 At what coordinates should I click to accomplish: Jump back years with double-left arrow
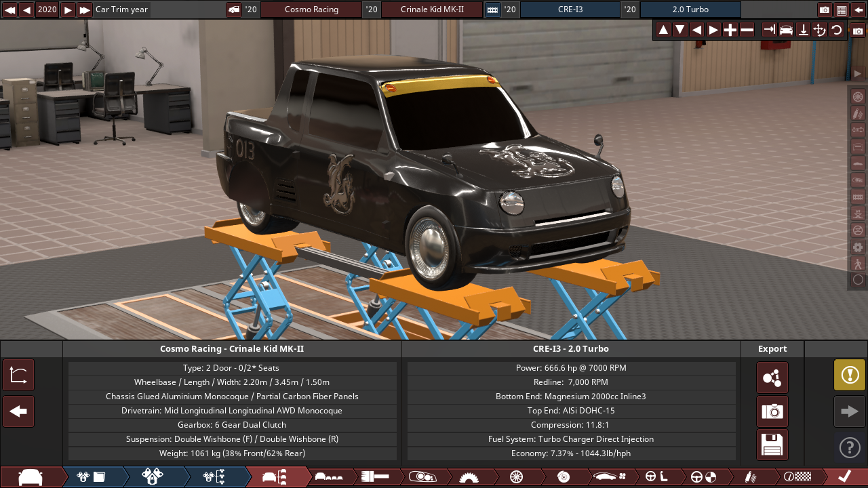pos(10,9)
